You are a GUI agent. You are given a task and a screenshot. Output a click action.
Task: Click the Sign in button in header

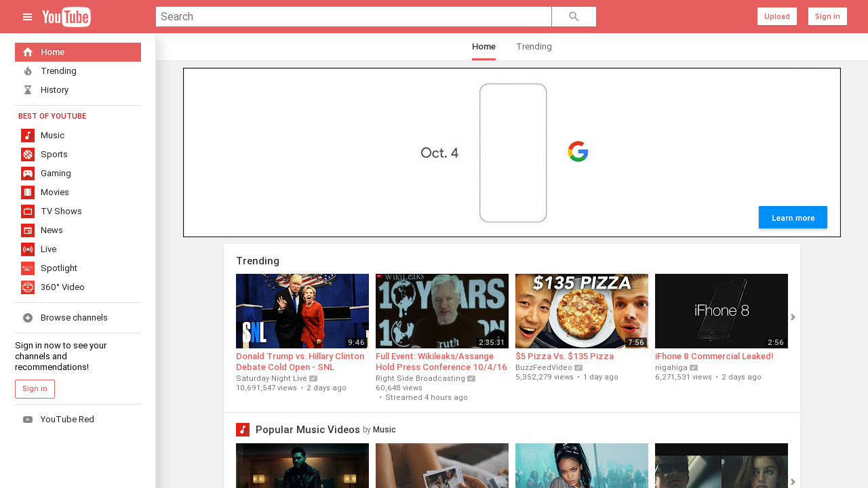point(827,16)
